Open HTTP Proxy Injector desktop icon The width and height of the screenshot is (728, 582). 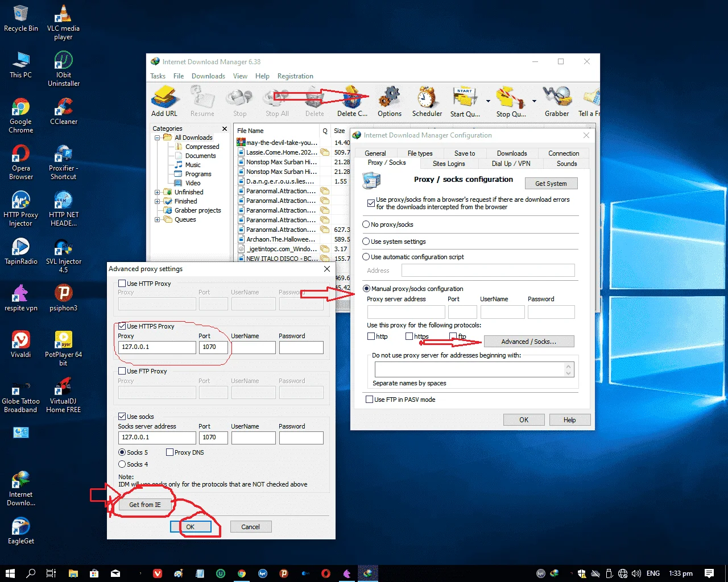click(21, 209)
